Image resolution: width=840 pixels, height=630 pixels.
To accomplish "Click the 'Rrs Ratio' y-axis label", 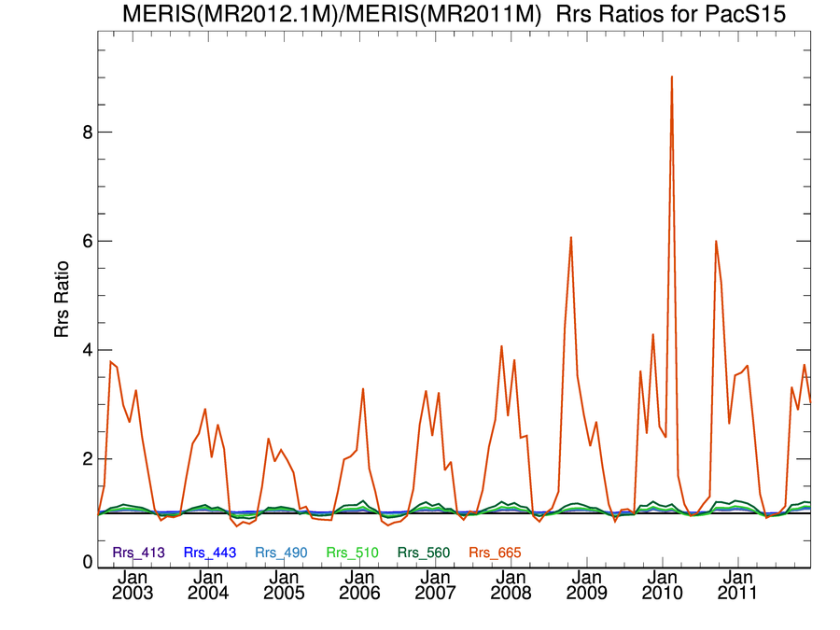I will coord(62,299).
